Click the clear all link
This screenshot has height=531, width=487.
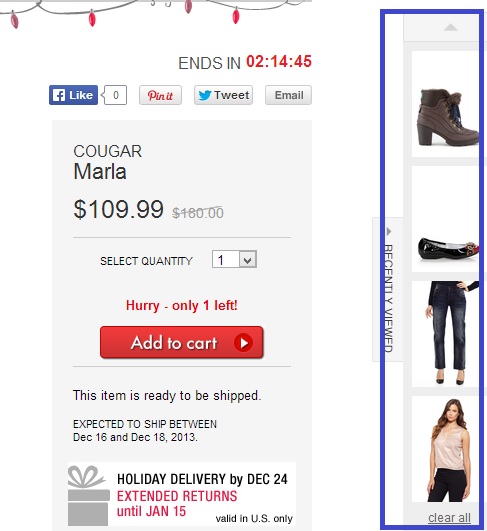(x=449, y=517)
